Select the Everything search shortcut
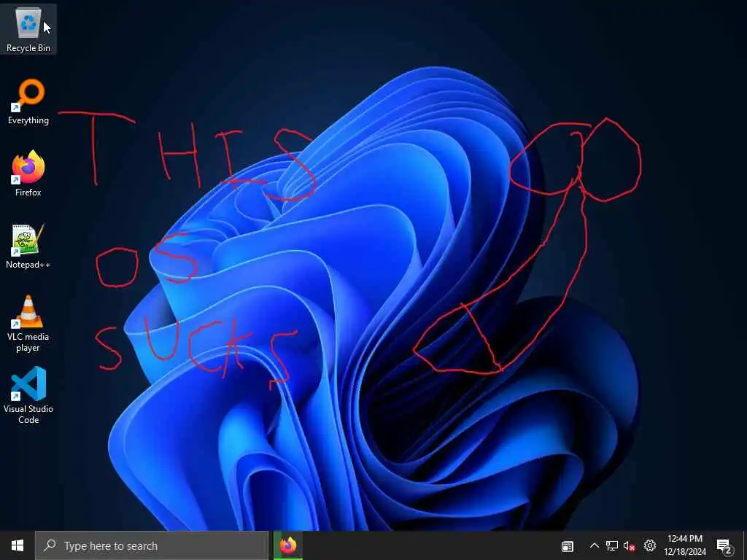The height and width of the screenshot is (560, 747). click(28, 102)
